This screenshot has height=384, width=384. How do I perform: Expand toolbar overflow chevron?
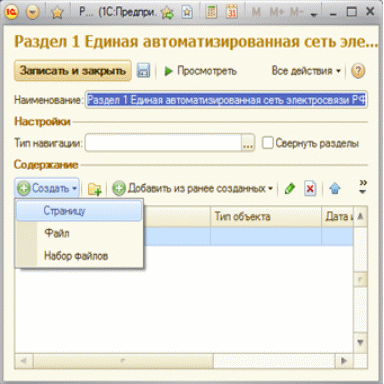[363, 187]
